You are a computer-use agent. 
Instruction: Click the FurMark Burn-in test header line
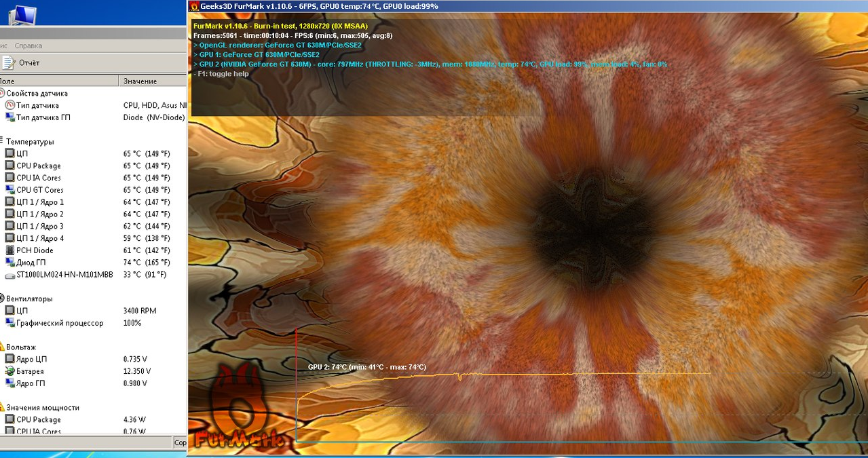click(x=280, y=26)
